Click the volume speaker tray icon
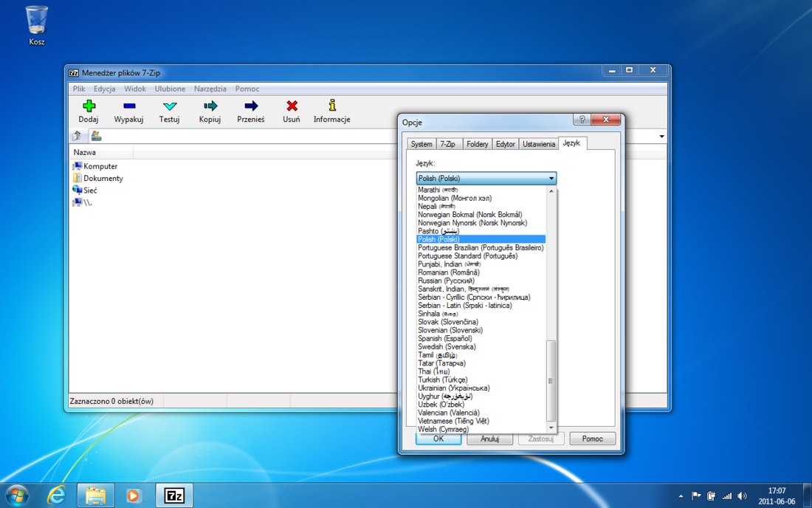 (x=742, y=496)
